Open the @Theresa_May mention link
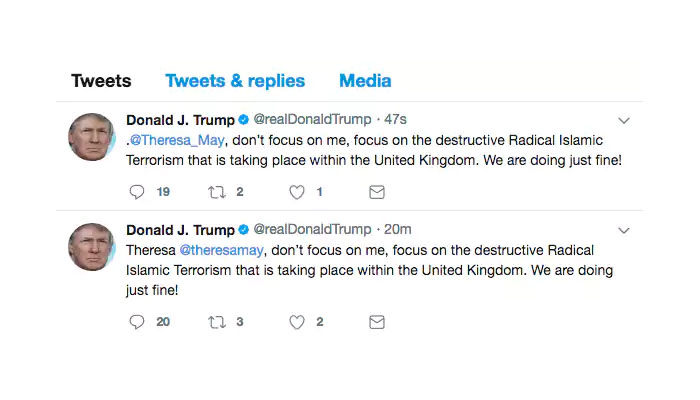The image size is (700, 400). [178, 140]
